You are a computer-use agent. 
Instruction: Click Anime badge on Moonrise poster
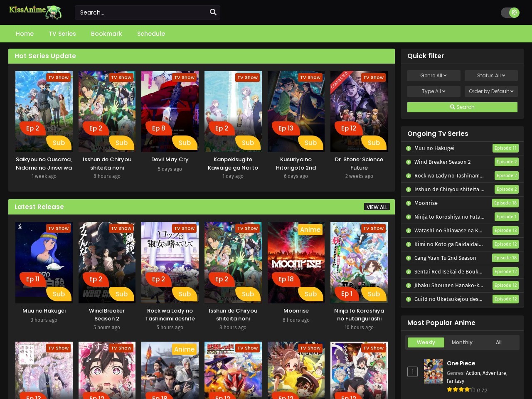(310, 229)
